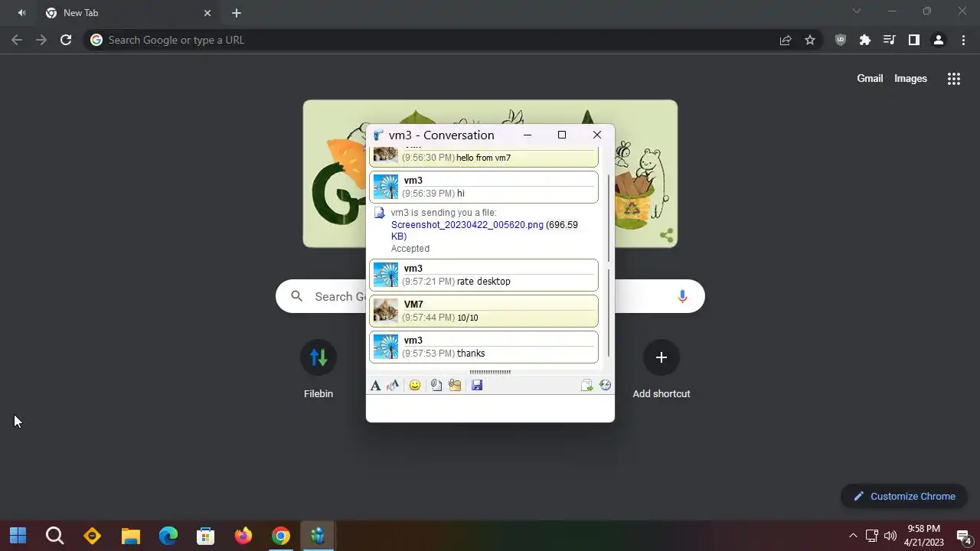Open the font settings icon in conversation toolbar

(375, 385)
